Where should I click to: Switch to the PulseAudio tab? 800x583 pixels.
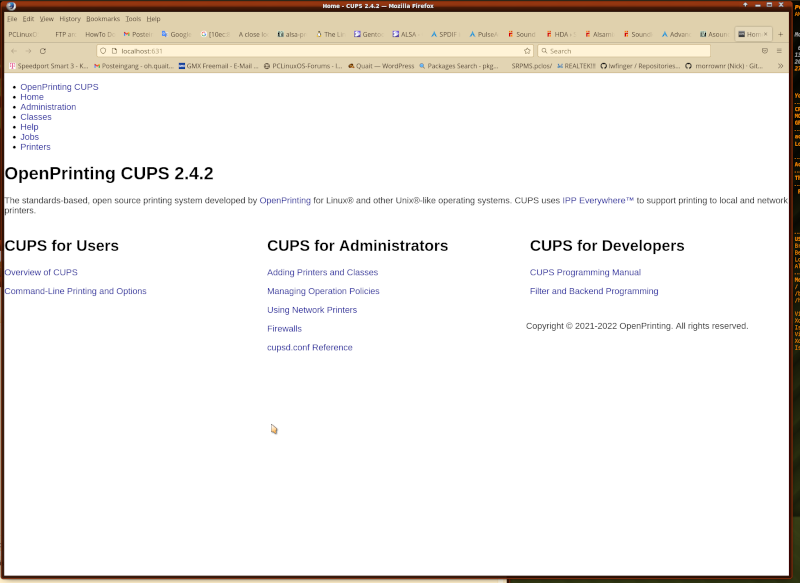[x=484, y=34]
